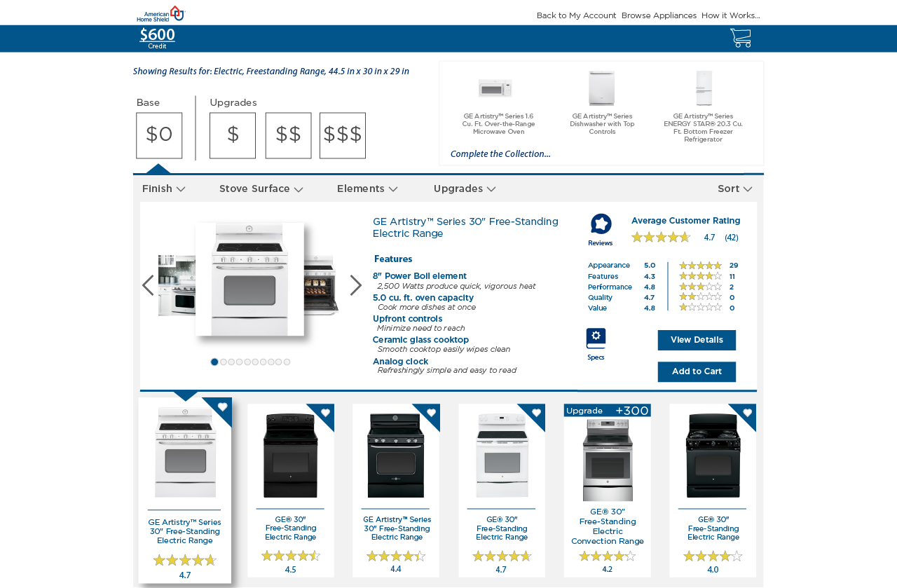Image resolution: width=897 pixels, height=588 pixels.
Task: Filter by the 5-star rating row
Action: coord(708,266)
